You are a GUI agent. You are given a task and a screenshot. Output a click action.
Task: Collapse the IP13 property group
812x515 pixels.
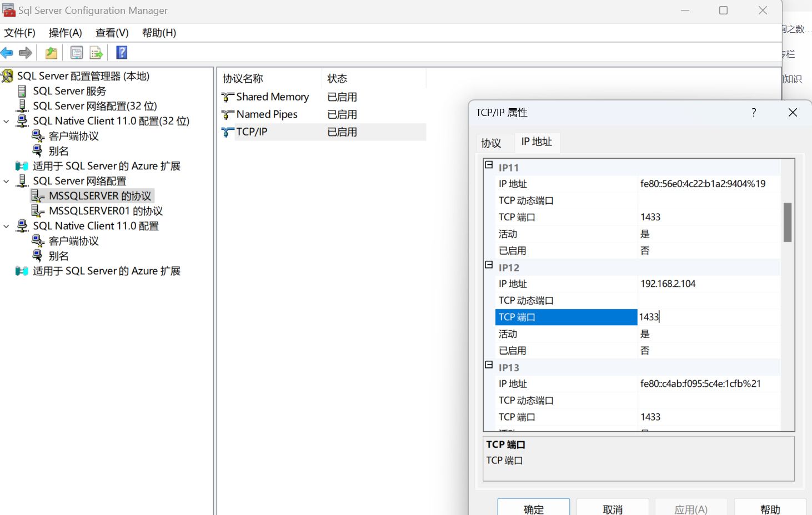click(489, 365)
